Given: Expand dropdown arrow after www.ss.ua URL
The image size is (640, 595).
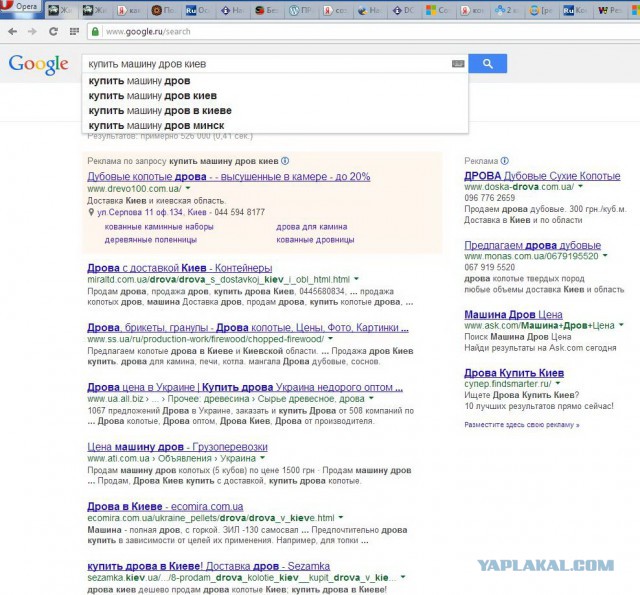Looking at the screenshot, I should [x=330, y=339].
